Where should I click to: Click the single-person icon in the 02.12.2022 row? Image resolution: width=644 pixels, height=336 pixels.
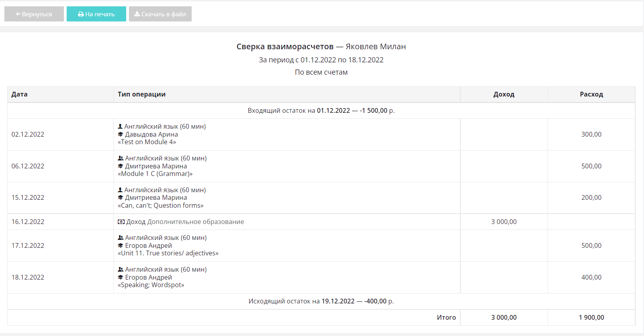[120, 126]
